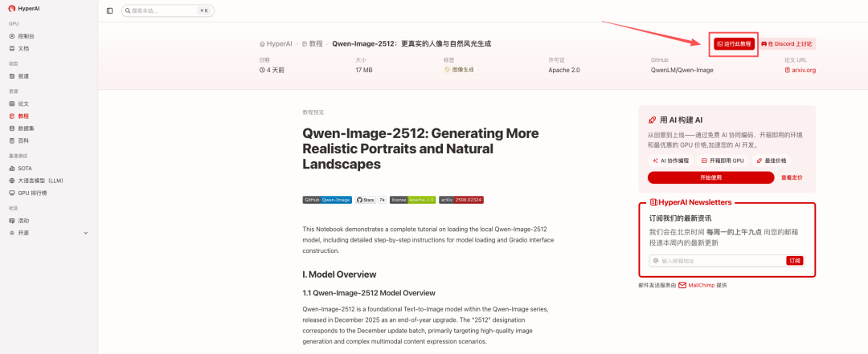Open 控制台 from the sidebar
Screen dimensions: 868x354
pyautogui.click(x=26, y=36)
